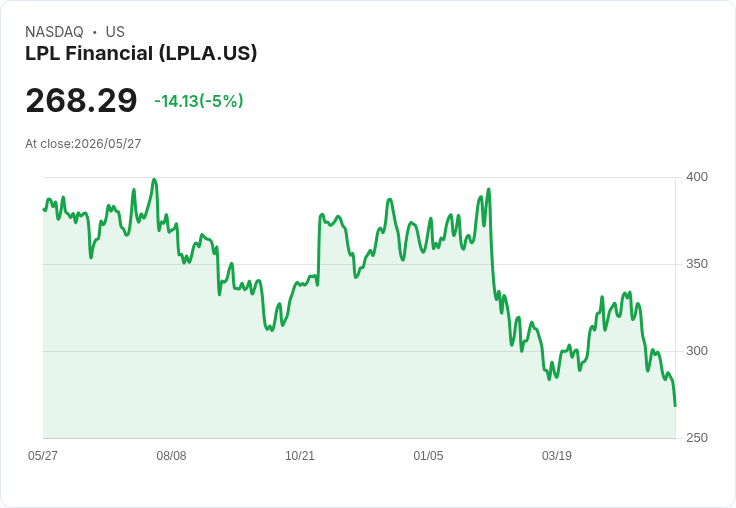Click the 350 y-axis price label
Viewport: 736px width, 508px height.
pos(697,264)
